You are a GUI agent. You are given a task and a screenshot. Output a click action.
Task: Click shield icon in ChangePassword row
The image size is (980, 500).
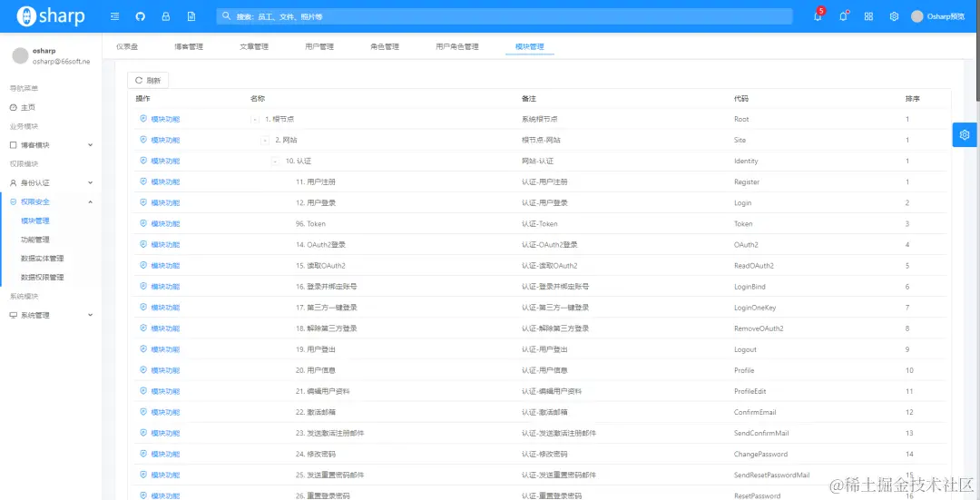click(143, 454)
